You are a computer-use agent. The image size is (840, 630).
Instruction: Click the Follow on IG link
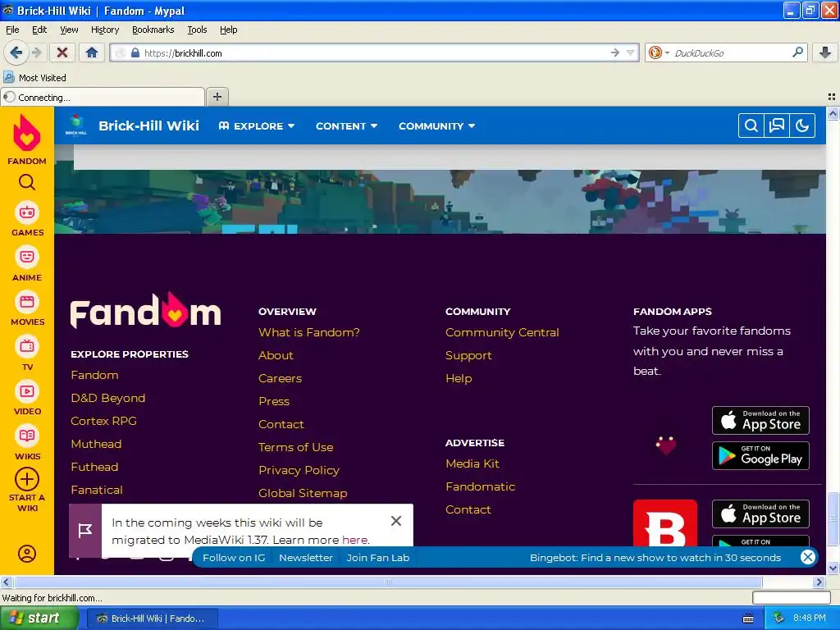click(x=234, y=557)
